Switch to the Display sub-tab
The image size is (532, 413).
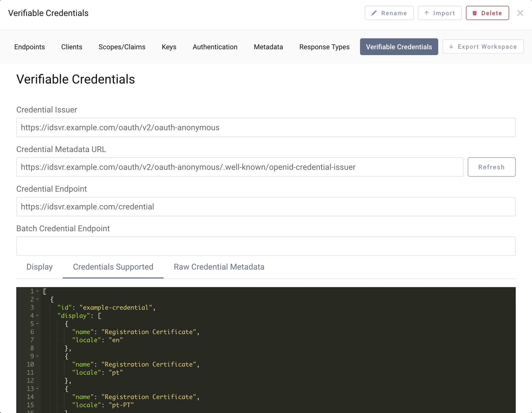tap(39, 267)
